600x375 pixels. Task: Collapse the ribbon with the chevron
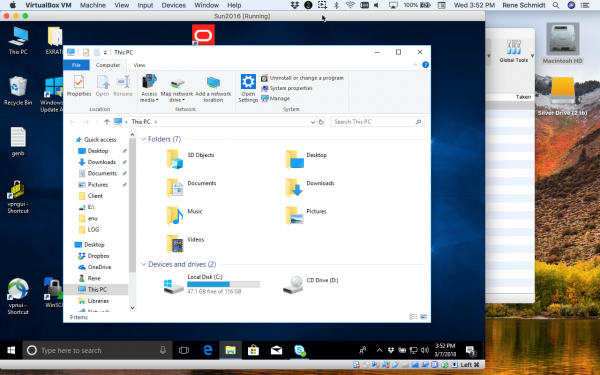[x=415, y=65]
